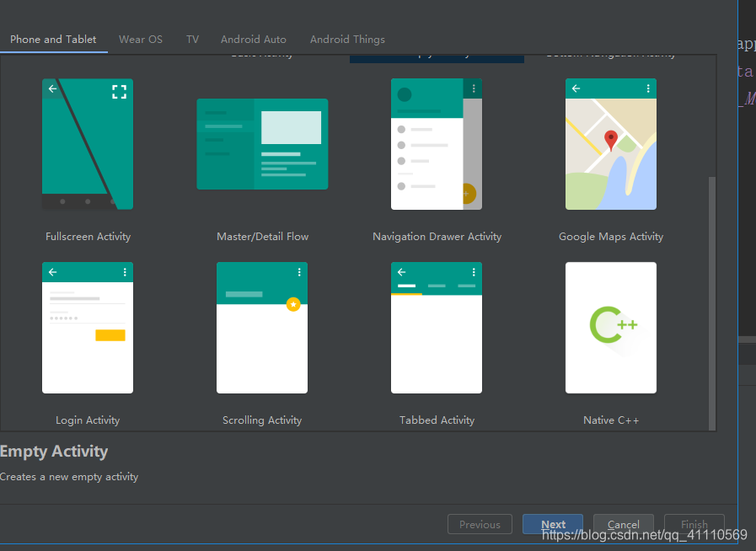Screen dimensions: 756x551
Task: Pick the Tabbed Activity template thumbnail
Action: pos(437,328)
